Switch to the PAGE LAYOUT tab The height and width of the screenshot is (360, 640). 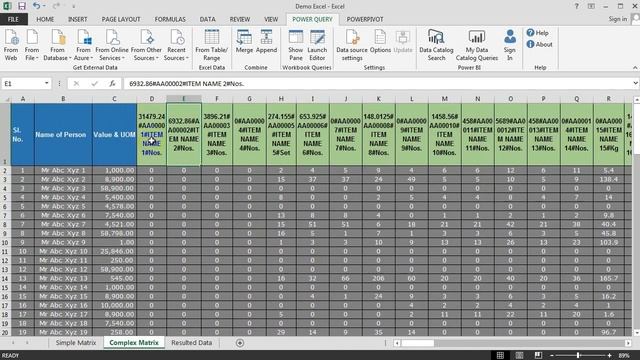[121, 19]
